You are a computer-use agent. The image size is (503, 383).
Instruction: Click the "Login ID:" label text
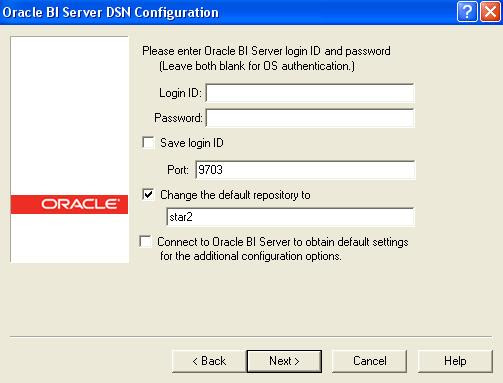180,93
